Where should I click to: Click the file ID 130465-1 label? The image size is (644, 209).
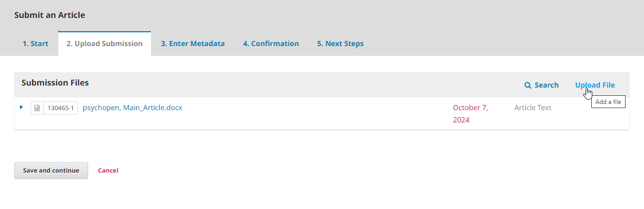pyautogui.click(x=60, y=108)
